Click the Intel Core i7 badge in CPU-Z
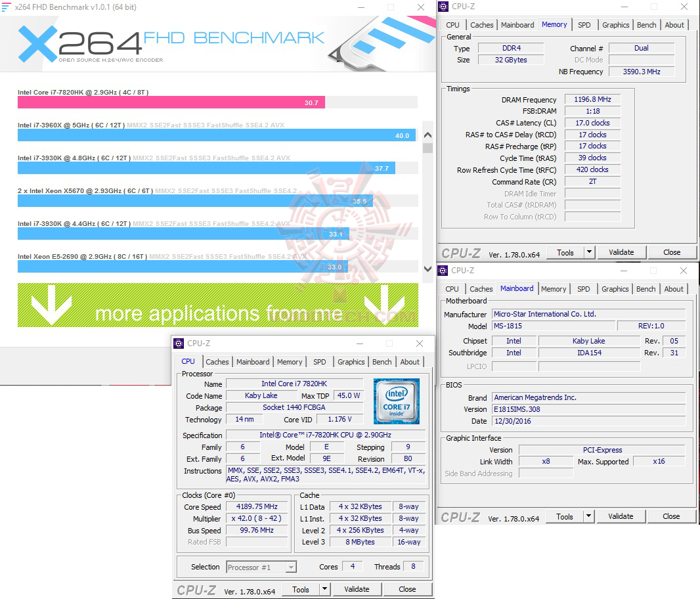This screenshot has width=700, height=599. click(x=397, y=401)
